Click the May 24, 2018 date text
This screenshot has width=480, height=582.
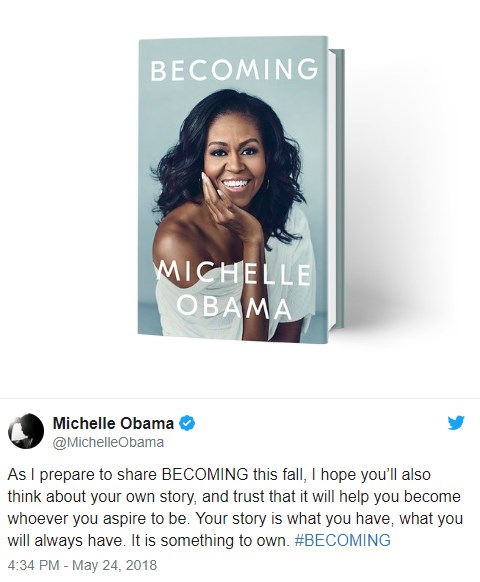point(114,565)
